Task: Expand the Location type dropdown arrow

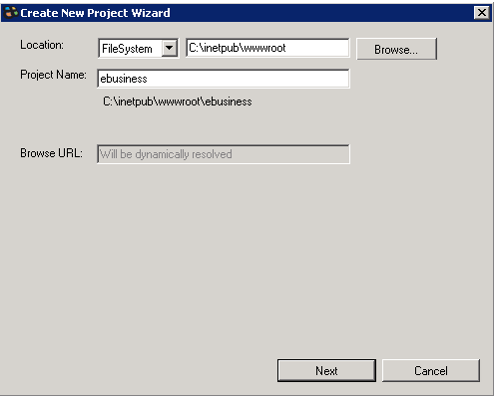Action: pos(169,48)
